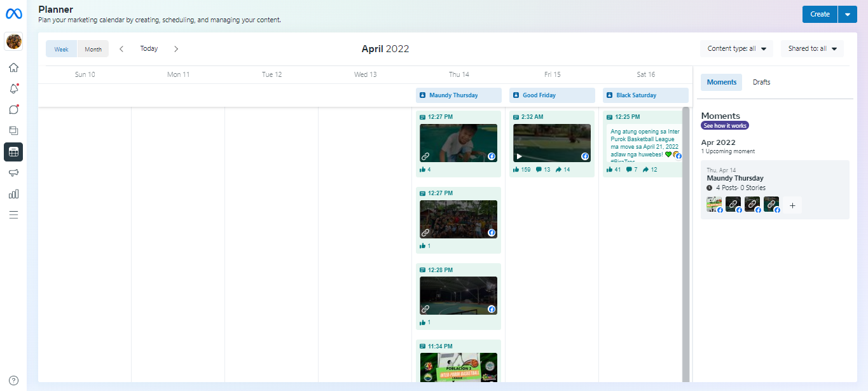868x391 pixels.
Task: Click Facebook badge on 2:32 AM post
Action: pyautogui.click(x=585, y=156)
